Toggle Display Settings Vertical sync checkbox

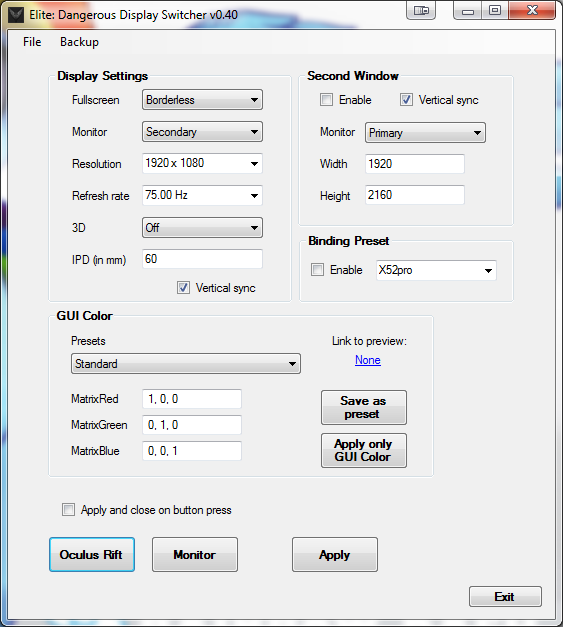tap(184, 288)
